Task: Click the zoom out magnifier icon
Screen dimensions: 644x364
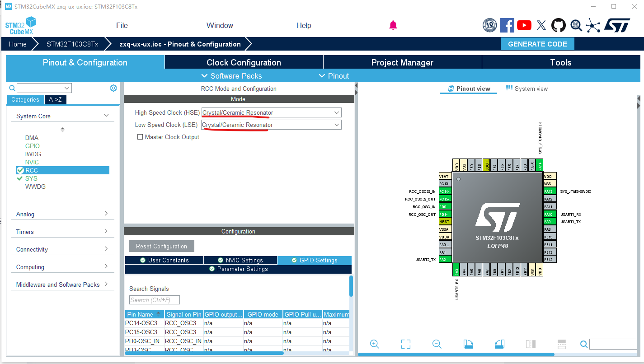Action: [437, 344]
